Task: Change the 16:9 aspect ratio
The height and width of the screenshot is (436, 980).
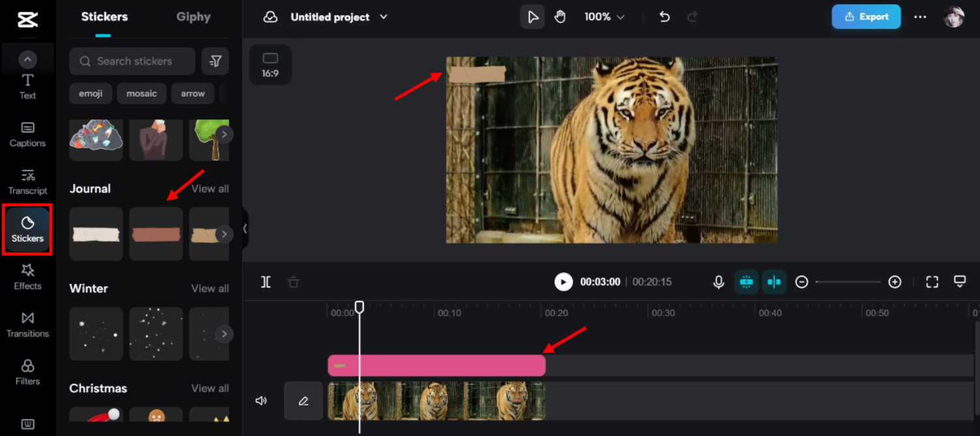Action: tap(270, 65)
